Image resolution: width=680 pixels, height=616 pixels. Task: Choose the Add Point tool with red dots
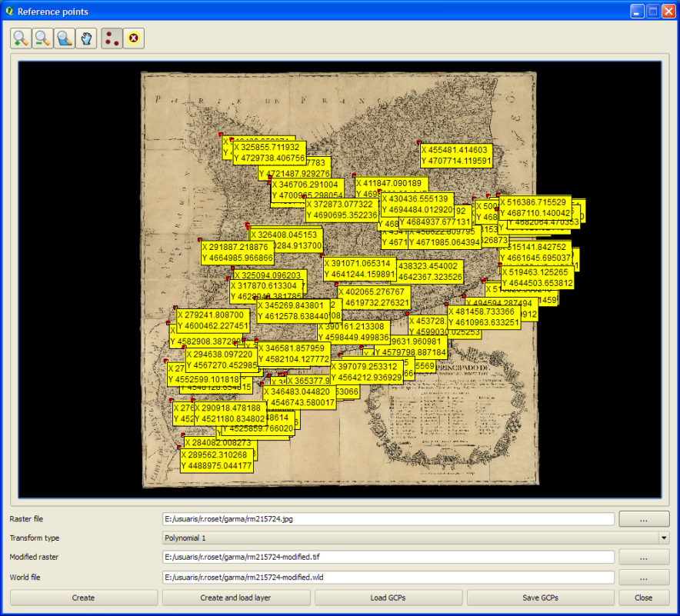(112, 38)
